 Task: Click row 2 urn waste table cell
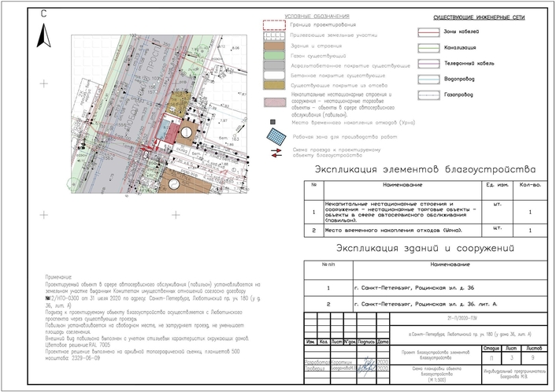(x=402, y=231)
